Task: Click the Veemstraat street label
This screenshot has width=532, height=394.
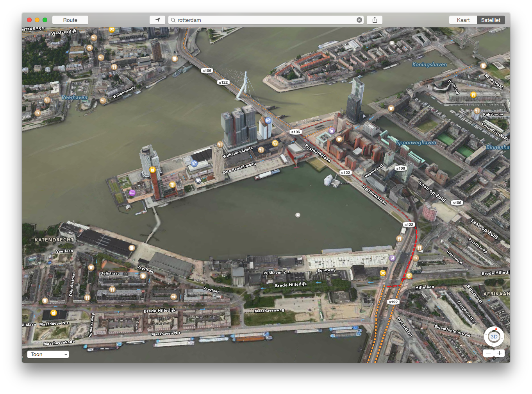Action: 374,171
